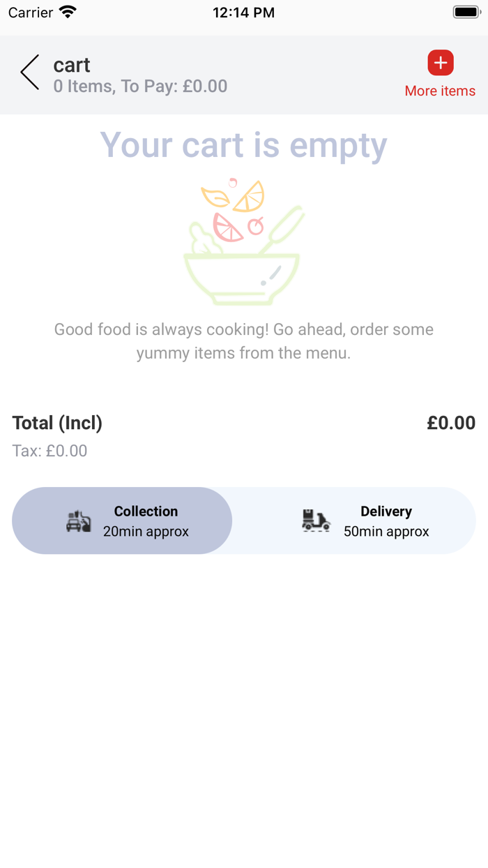Tap the collection car icon
Viewport: 488px width, 868px height.
(79, 521)
